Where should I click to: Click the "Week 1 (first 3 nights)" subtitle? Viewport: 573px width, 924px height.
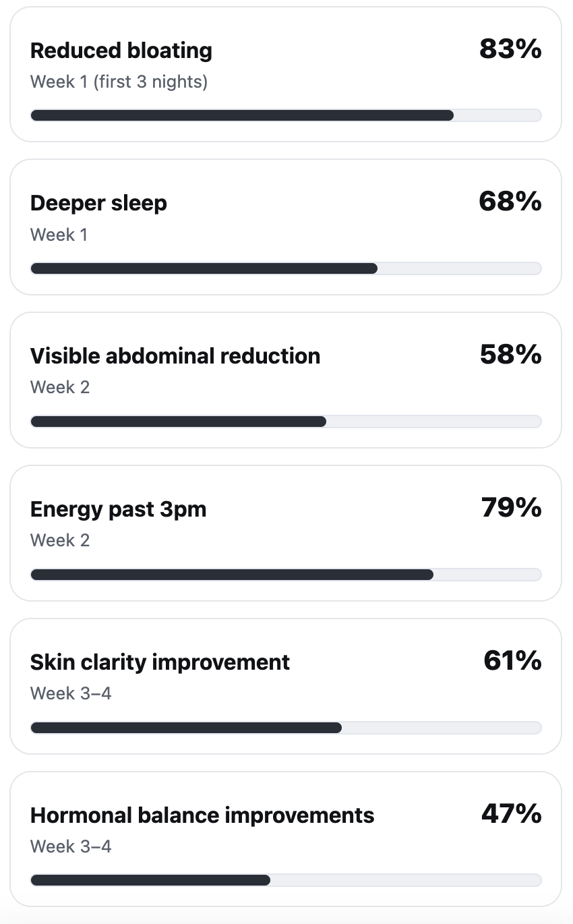coord(119,82)
